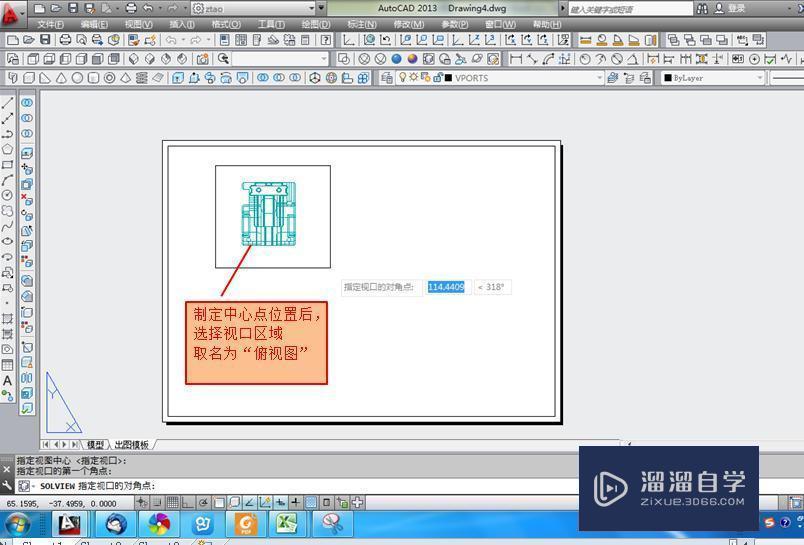Select the Linear dimension tool

tap(516, 59)
